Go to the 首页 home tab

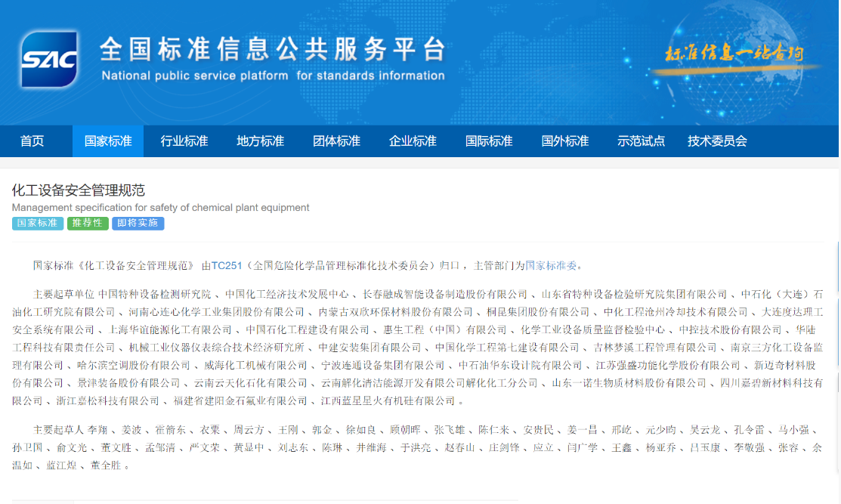click(32, 141)
